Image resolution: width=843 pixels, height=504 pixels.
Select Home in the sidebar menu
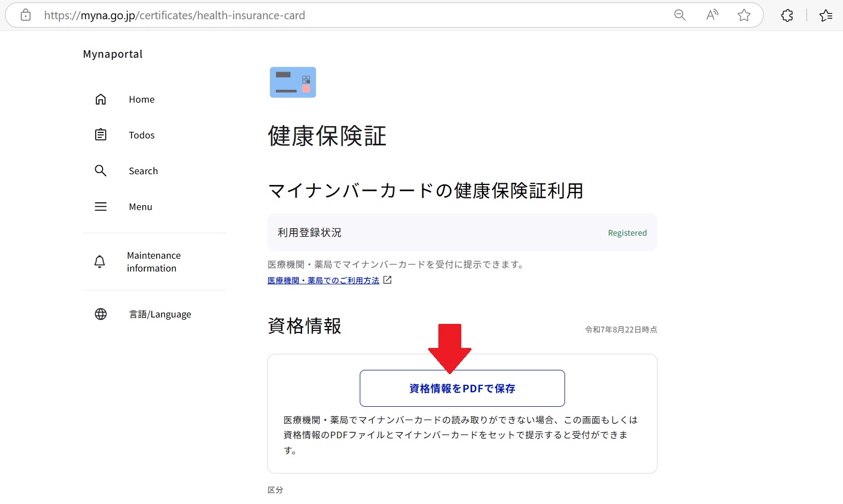tap(142, 99)
